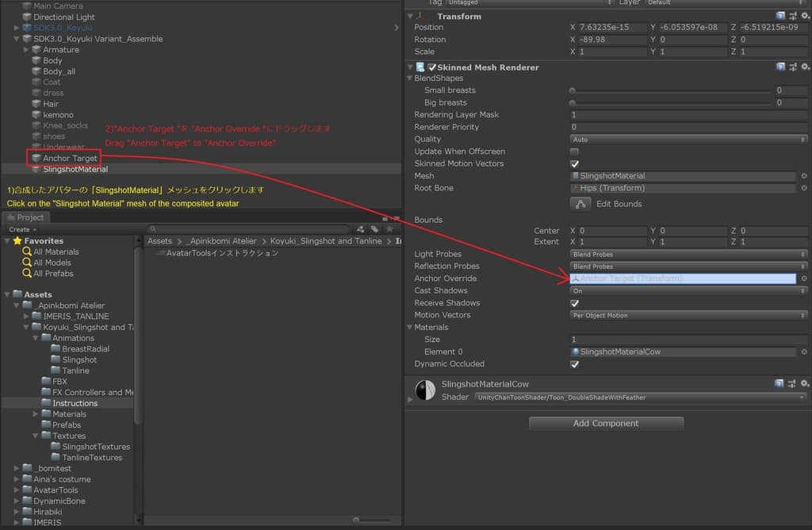Open Skinned Mesh Renderer help reference icon
The width and height of the screenshot is (812, 530).
pyautogui.click(x=781, y=67)
